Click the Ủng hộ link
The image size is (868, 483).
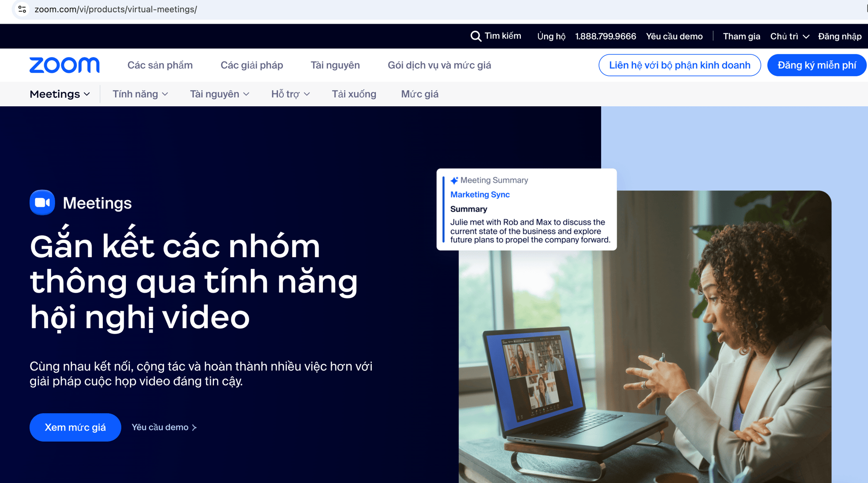pos(551,36)
